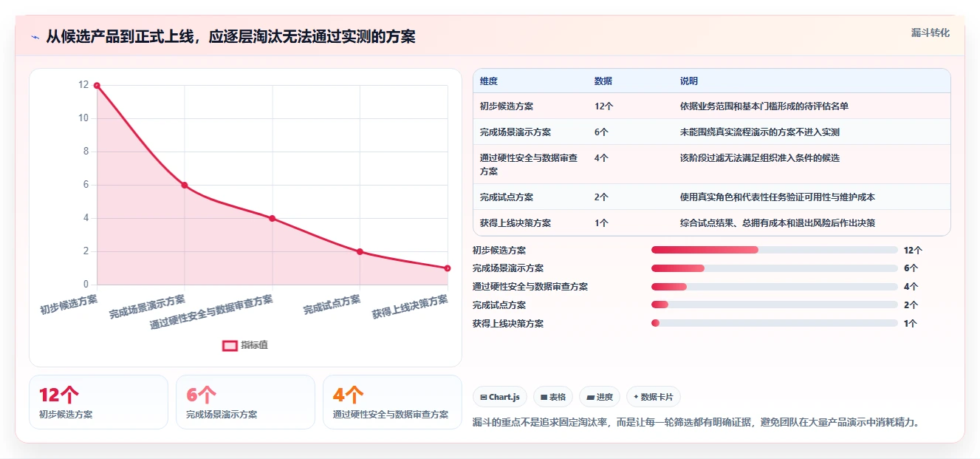This screenshot has width=980, height=459.
Task: Click the 6个 cell in the table
Action: (602, 132)
